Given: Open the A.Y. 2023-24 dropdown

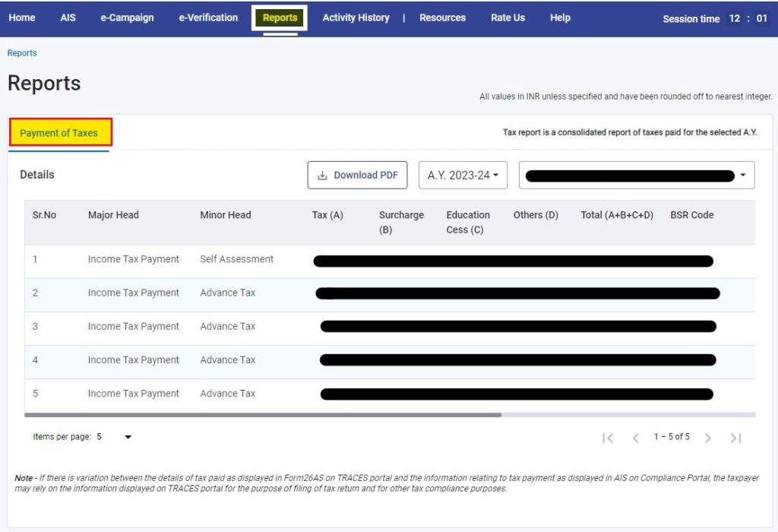Looking at the screenshot, I should tap(463, 175).
